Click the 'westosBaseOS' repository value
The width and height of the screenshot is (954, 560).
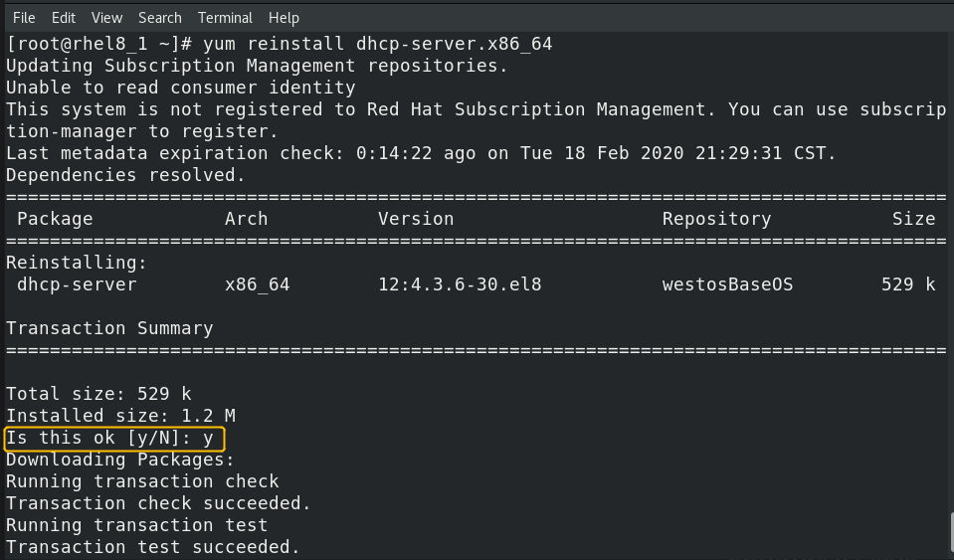point(727,284)
